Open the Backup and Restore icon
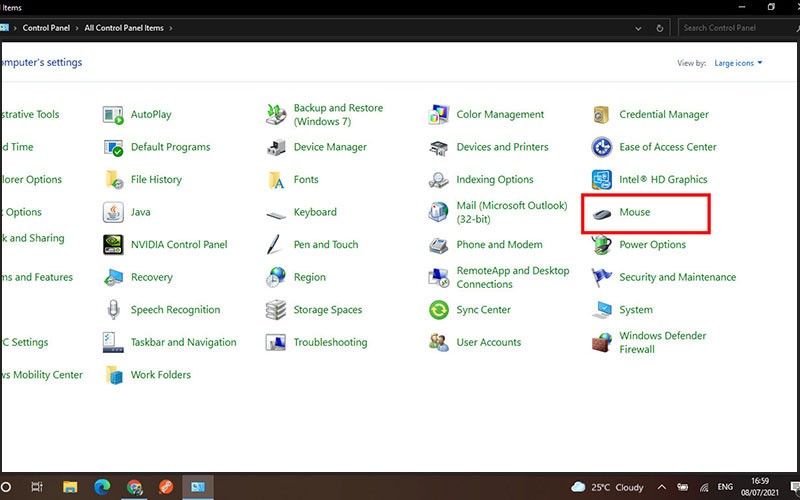The height and width of the screenshot is (500, 800). click(276, 115)
